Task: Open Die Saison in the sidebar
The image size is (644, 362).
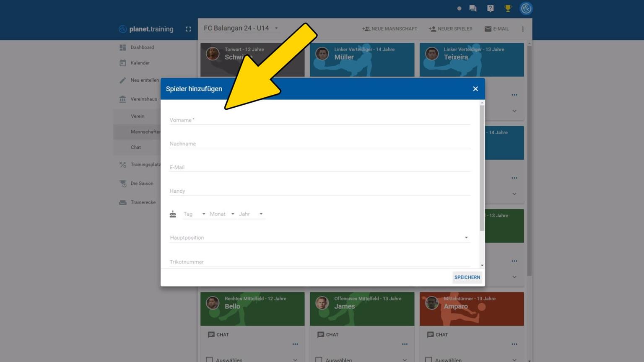Action: tap(142, 184)
